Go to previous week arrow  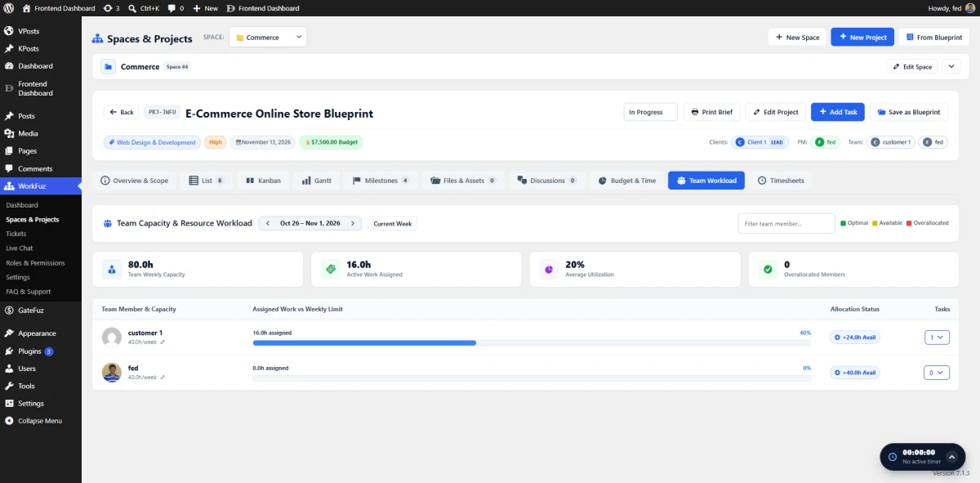tap(268, 223)
